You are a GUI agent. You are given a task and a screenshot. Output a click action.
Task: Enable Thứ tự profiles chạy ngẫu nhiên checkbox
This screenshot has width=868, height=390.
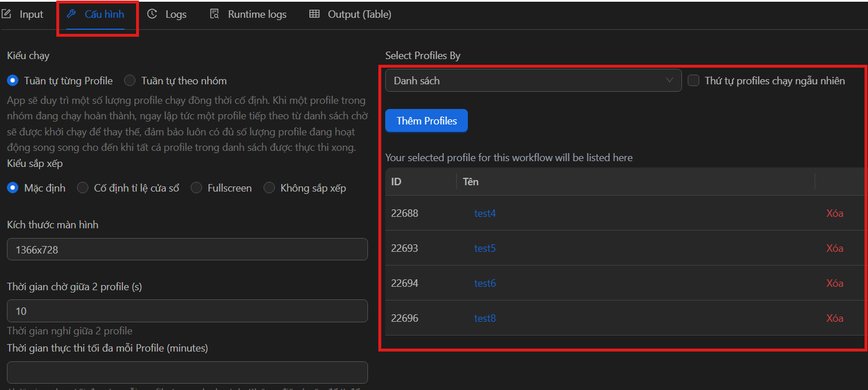pyautogui.click(x=693, y=81)
